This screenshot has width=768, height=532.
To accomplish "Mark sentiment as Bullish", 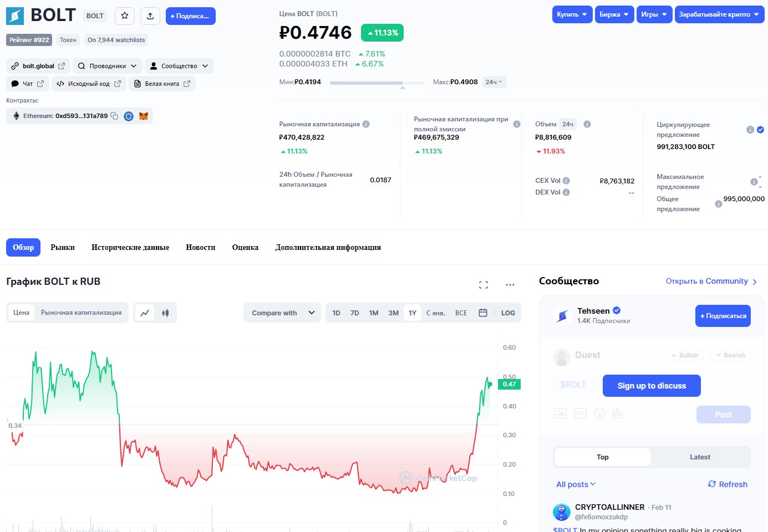I will [x=684, y=355].
